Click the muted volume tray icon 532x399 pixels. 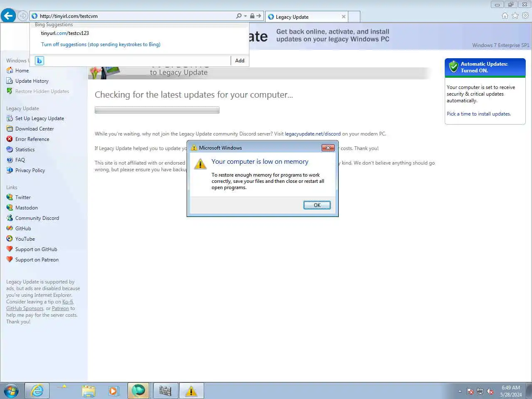[x=490, y=391]
